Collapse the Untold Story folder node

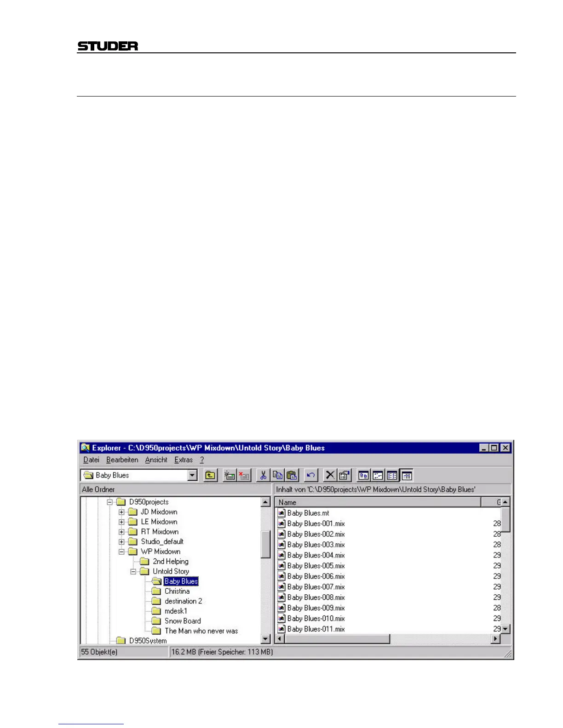(x=133, y=571)
